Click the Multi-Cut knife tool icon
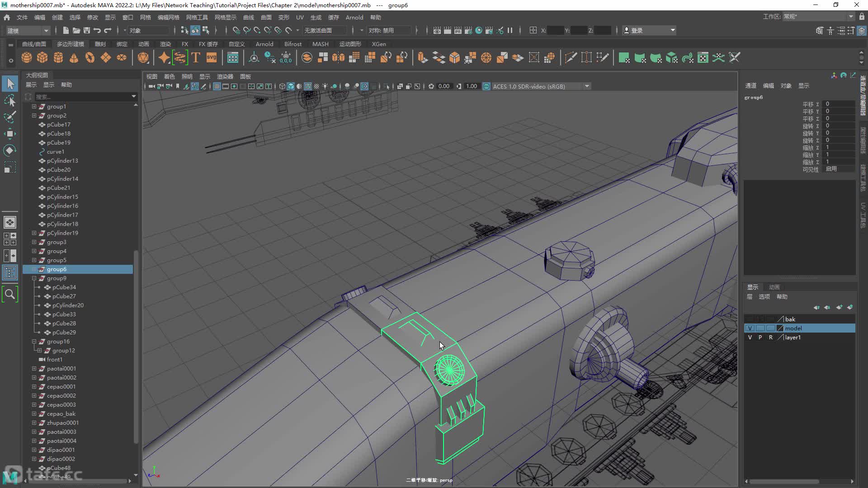 tap(571, 57)
